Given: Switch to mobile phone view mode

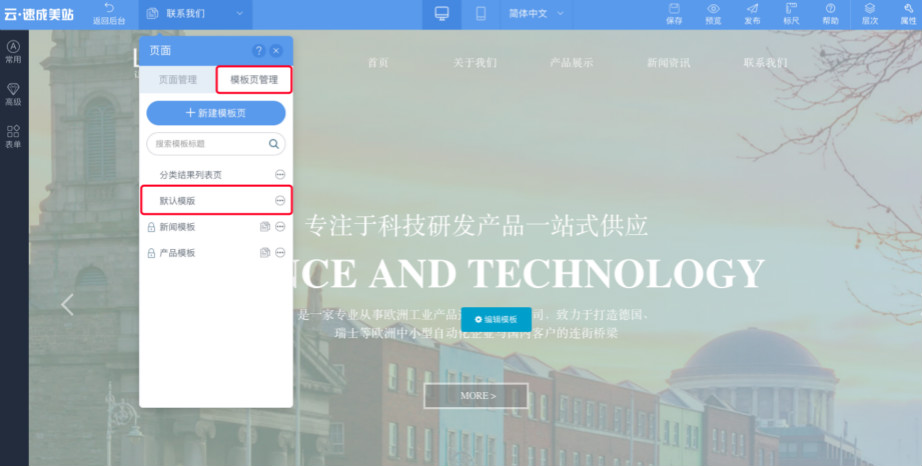Looking at the screenshot, I should 481,13.
